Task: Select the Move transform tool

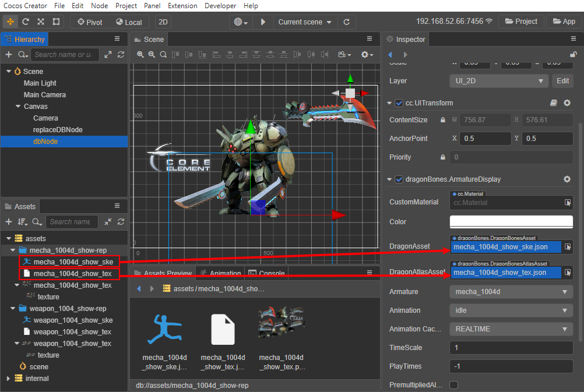Action: pyautogui.click(x=10, y=22)
